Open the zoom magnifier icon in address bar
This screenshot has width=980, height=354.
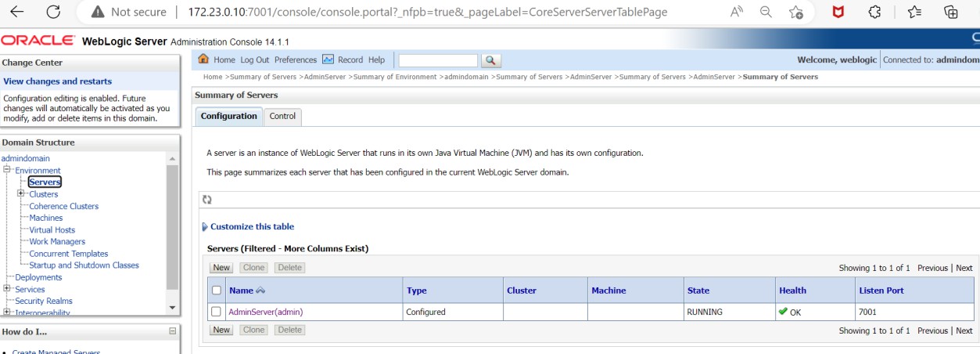[766, 12]
